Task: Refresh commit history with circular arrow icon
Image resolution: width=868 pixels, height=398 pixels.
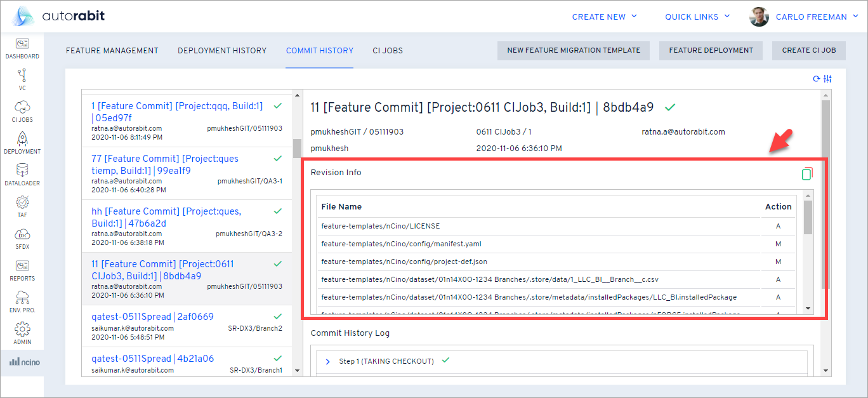Action: [x=818, y=77]
